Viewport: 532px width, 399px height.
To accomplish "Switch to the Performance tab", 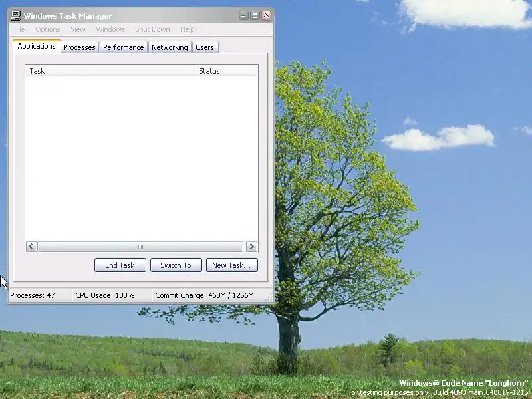I will tap(124, 47).
